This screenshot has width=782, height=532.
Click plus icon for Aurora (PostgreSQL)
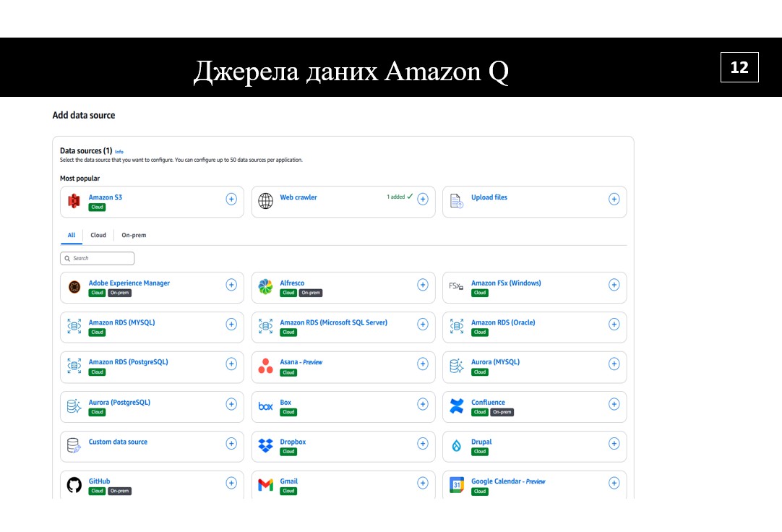231,404
